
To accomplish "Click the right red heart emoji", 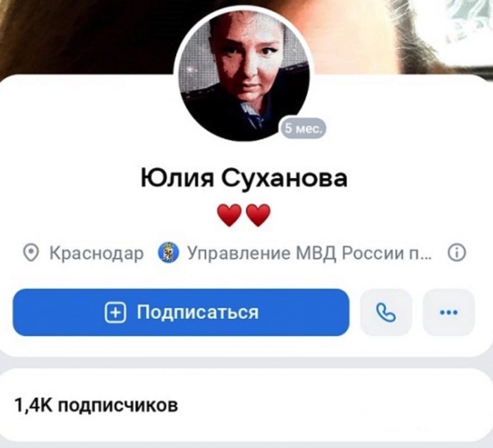I will coord(258,215).
